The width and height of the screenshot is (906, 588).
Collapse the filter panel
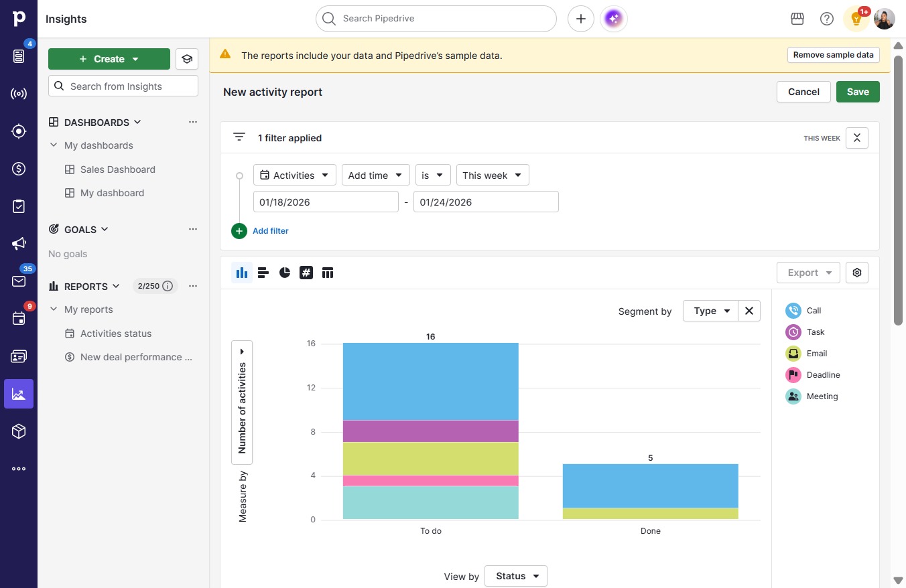click(857, 138)
